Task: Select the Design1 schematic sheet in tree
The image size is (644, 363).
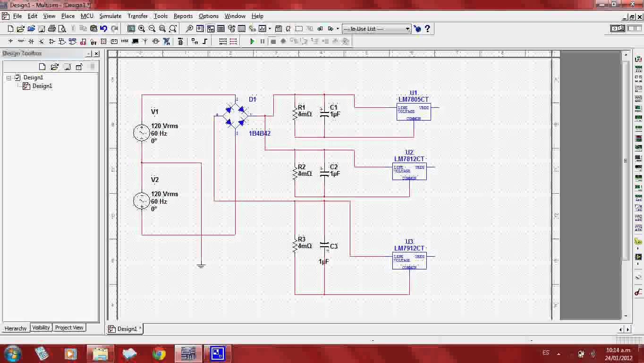Action: [x=42, y=86]
